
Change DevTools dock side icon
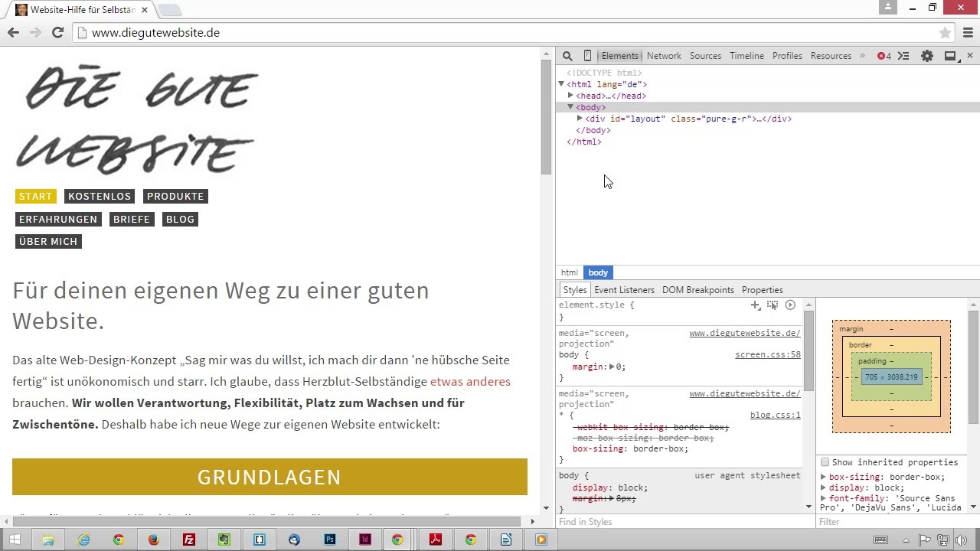(950, 56)
